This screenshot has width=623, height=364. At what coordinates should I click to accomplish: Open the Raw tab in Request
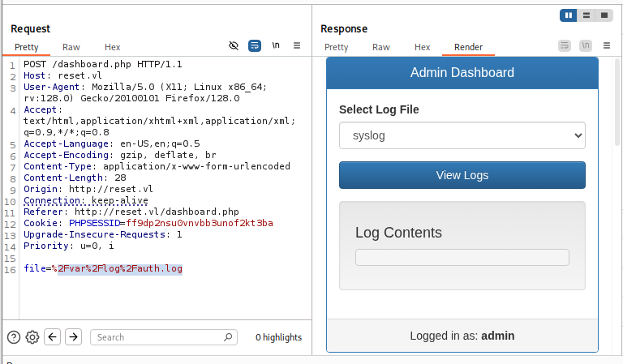pos(71,47)
